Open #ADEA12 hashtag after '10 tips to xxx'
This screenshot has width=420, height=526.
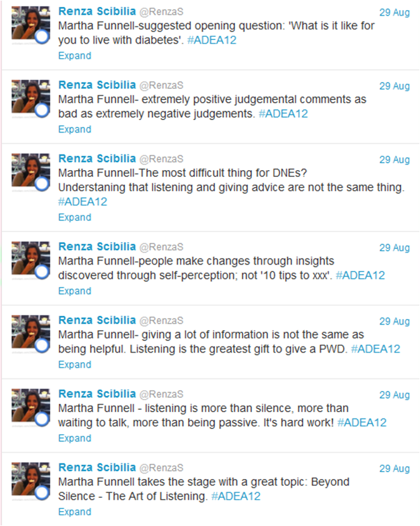pos(360,275)
